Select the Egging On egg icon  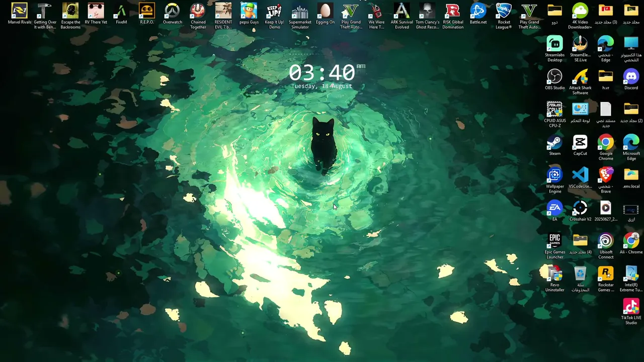coord(325,15)
